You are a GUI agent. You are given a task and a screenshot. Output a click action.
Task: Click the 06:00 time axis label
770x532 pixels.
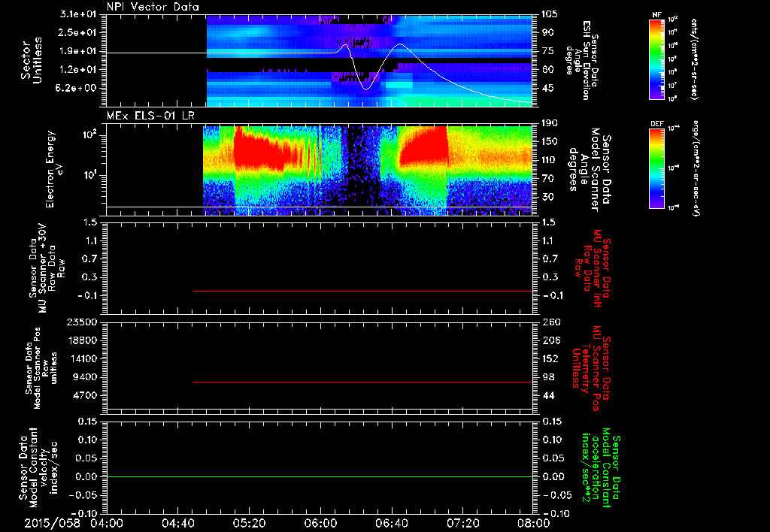(x=320, y=523)
